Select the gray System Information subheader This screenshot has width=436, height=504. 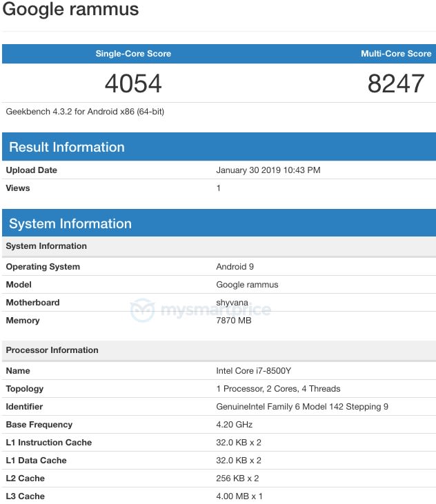219,246
